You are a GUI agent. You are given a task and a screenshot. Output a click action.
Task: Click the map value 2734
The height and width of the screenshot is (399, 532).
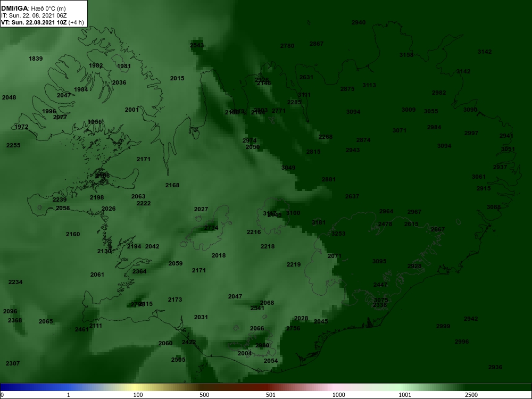click(211, 228)
